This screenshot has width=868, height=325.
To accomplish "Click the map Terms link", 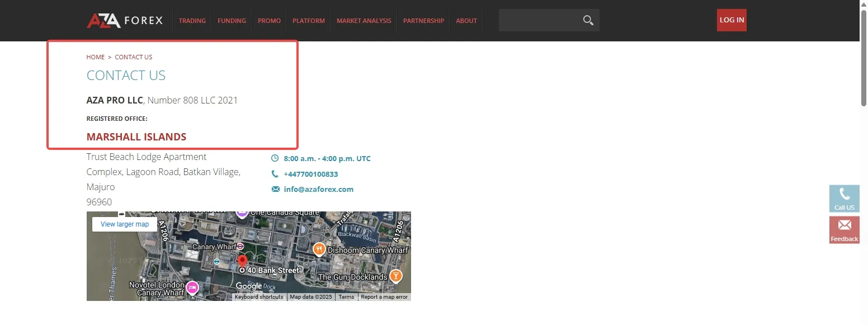I will (346, 297).
